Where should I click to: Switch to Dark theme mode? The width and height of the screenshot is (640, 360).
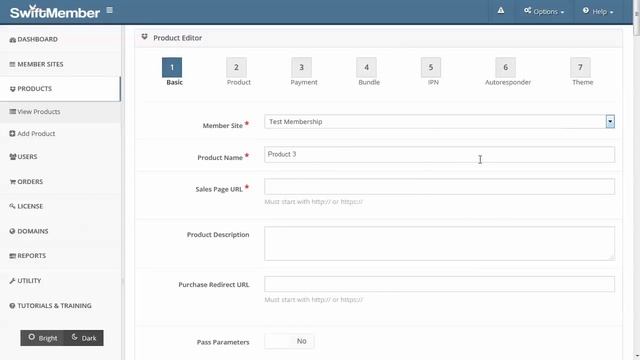[83, 338]
